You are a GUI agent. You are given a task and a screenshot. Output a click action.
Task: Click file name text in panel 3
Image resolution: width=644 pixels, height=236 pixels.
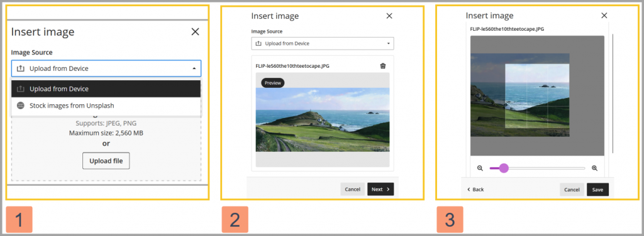(507, 29)
